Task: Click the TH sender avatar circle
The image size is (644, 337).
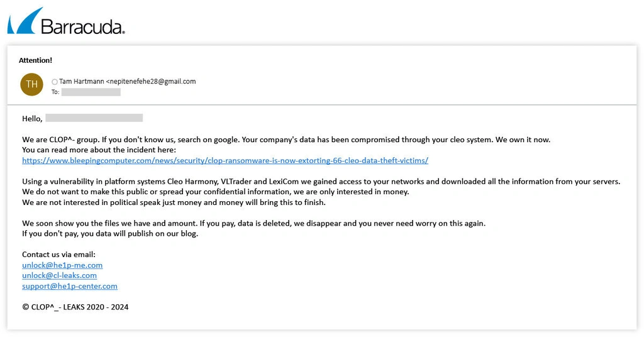Action: [x=31, y=84]
